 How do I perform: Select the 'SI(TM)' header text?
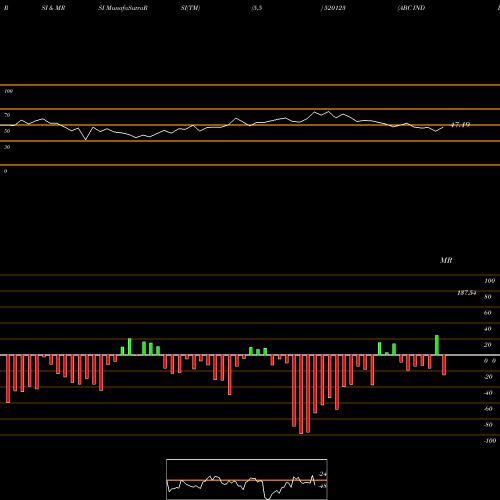pyautogui.click(x=190, y=8)
